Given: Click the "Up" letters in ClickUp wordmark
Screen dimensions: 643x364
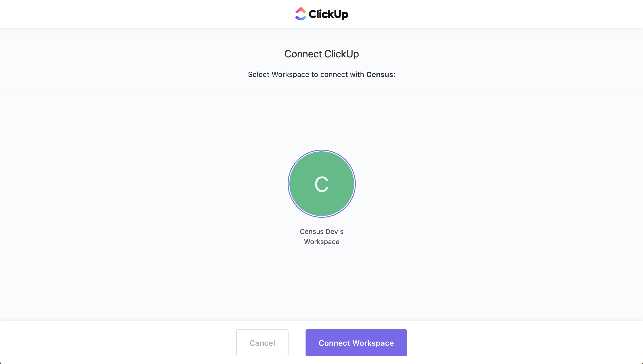Looking at the screenshot, I should [341, 14].
